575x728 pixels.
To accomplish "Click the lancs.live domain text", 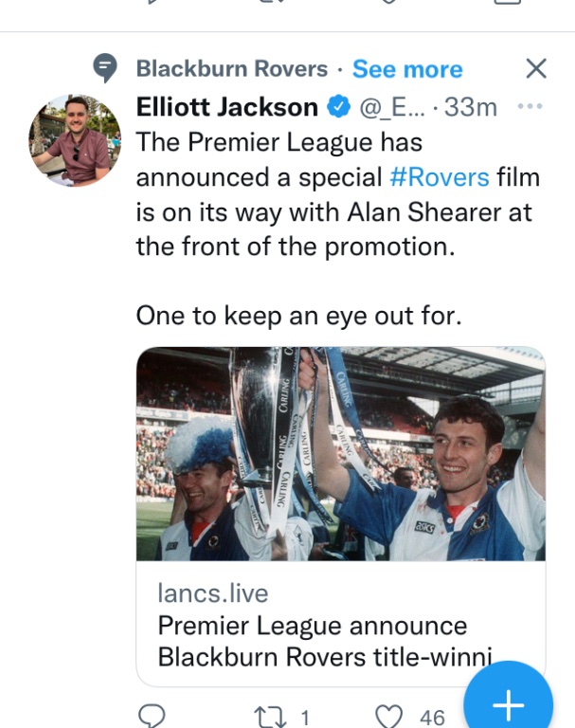I will (212, 594).
